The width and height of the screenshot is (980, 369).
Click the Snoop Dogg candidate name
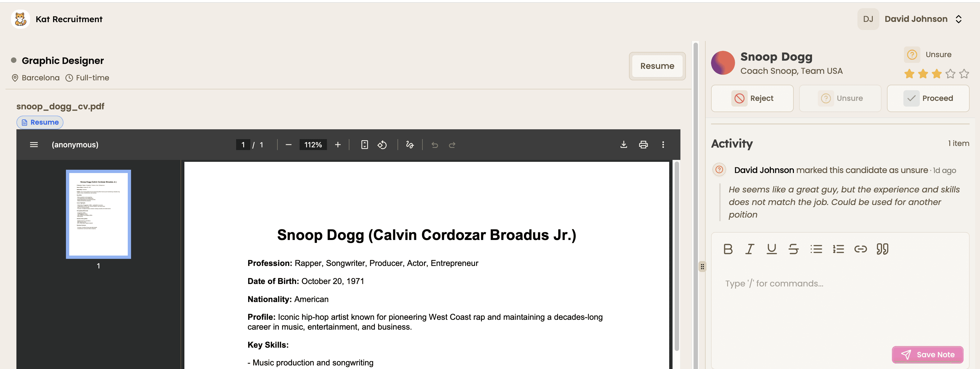776,57
